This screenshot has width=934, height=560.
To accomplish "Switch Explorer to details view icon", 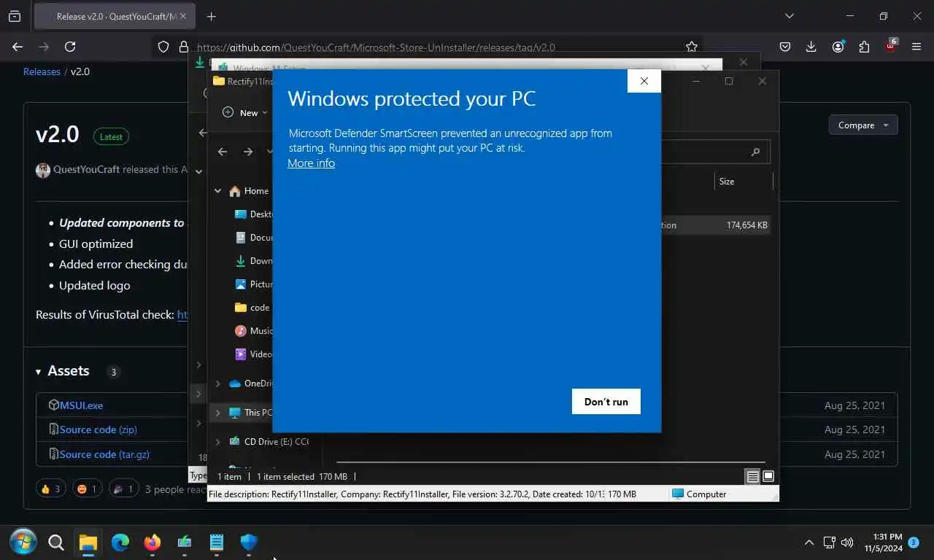I will click(752, 477).
